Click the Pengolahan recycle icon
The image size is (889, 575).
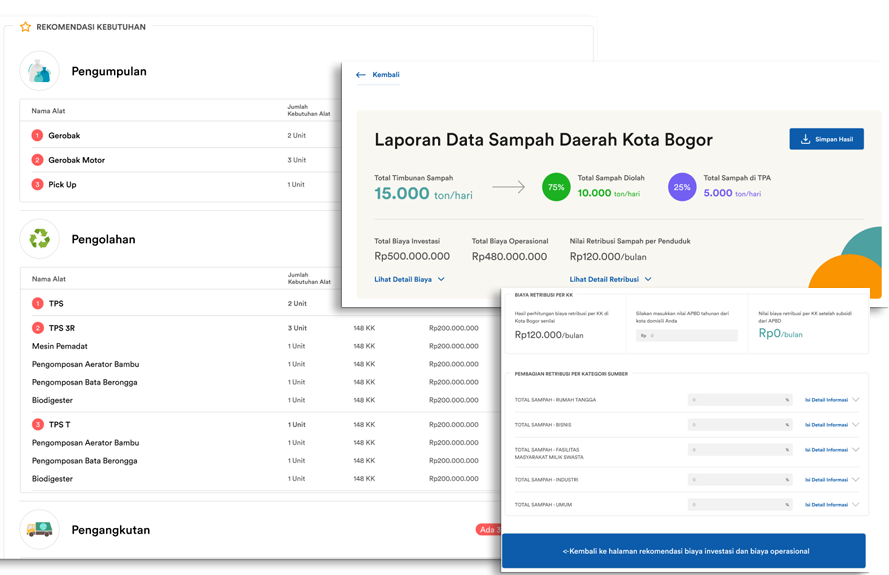39,239
